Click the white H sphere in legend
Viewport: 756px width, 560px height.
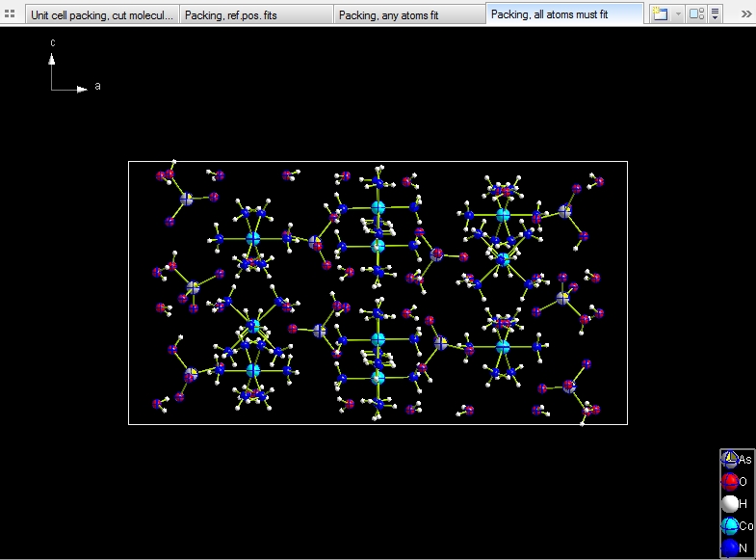point(729,503)
